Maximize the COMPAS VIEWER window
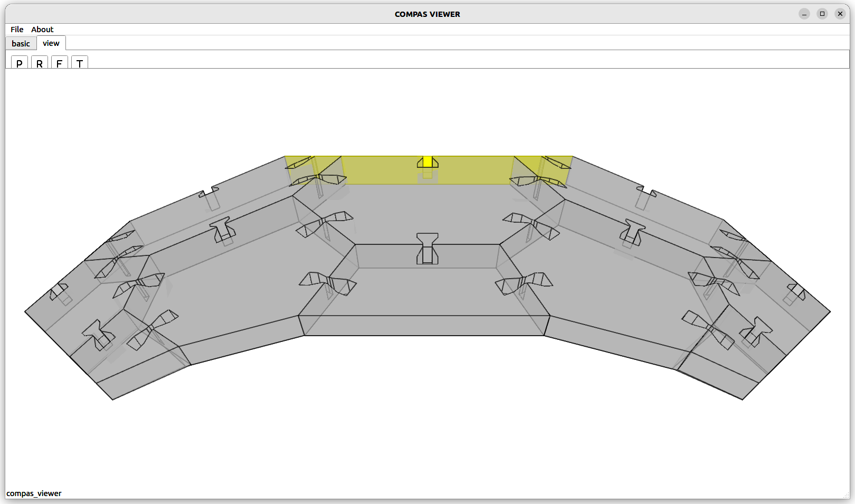 (x=822, y=14)
